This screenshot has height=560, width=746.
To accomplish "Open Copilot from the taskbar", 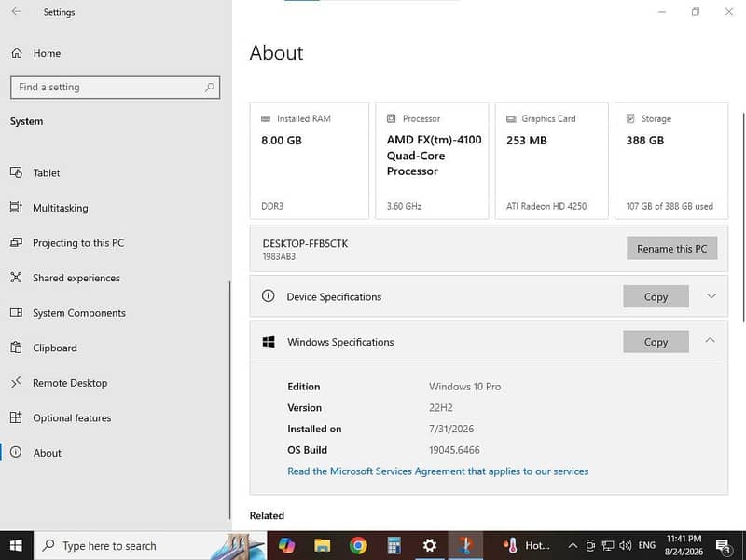I will pos(286,545).
